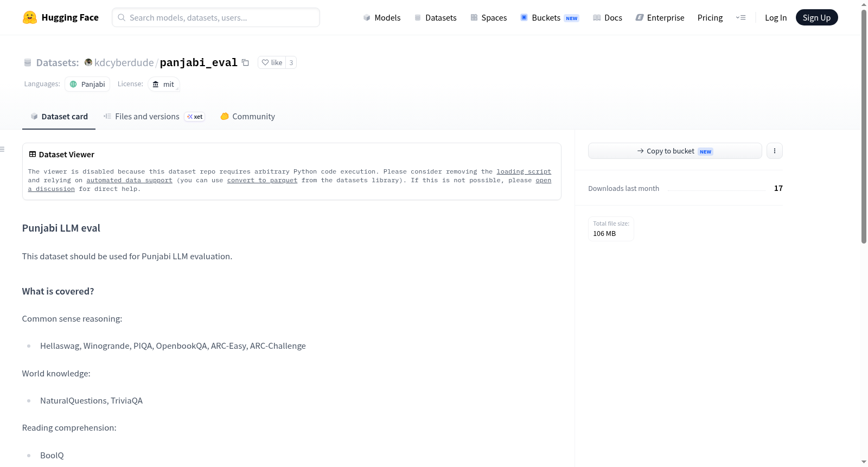This screenshot has height=467, width=868.
Task: Follow the loading script link
Action: coord(524,171)
